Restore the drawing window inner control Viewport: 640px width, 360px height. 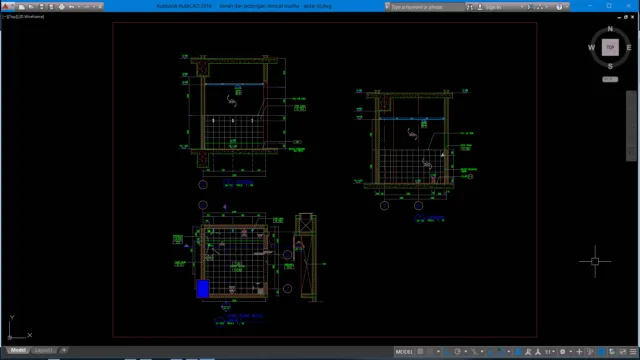(x=626, y=17)
